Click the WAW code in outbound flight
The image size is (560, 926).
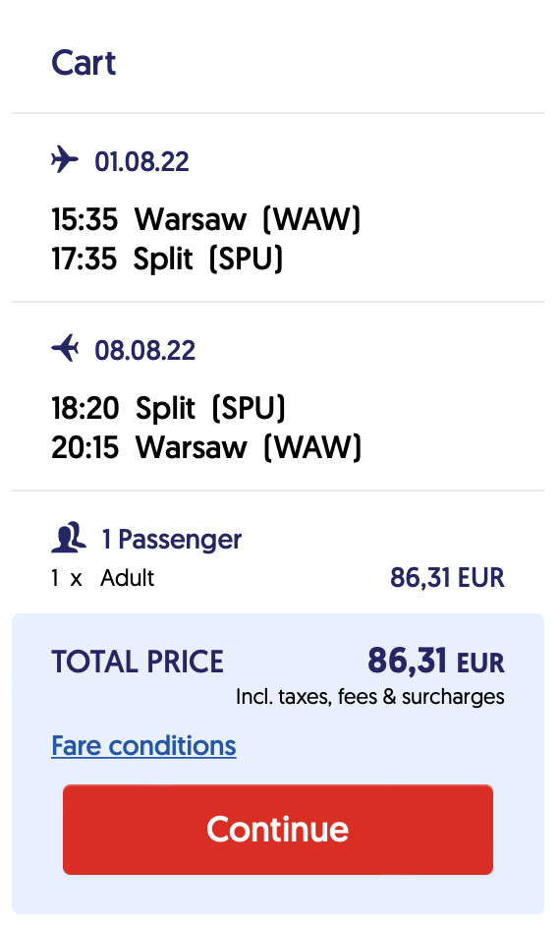(311, 219)
